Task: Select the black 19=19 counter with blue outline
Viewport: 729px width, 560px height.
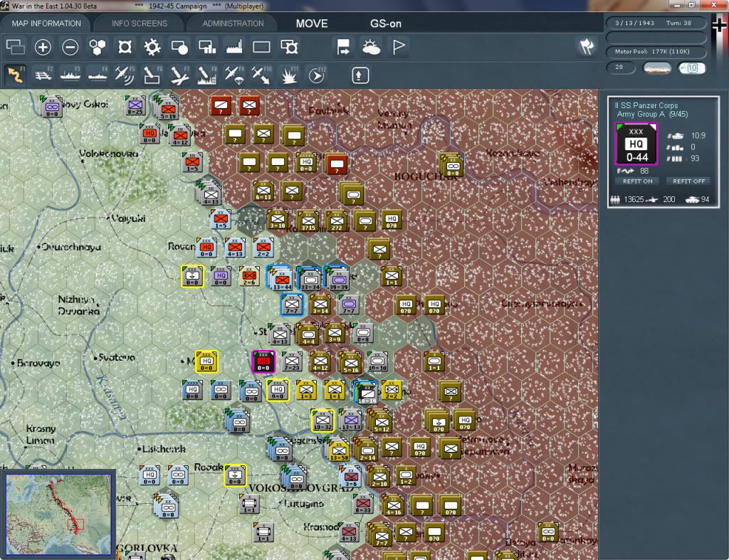Action: [366, 392]
